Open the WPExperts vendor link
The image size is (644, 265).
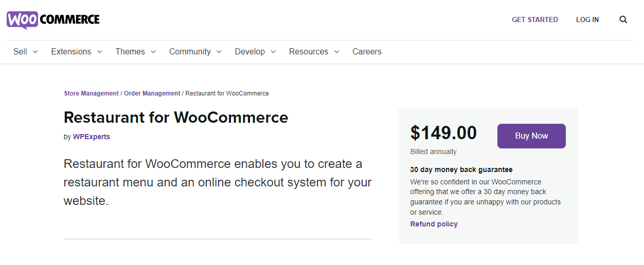click(x=92, y=137)
